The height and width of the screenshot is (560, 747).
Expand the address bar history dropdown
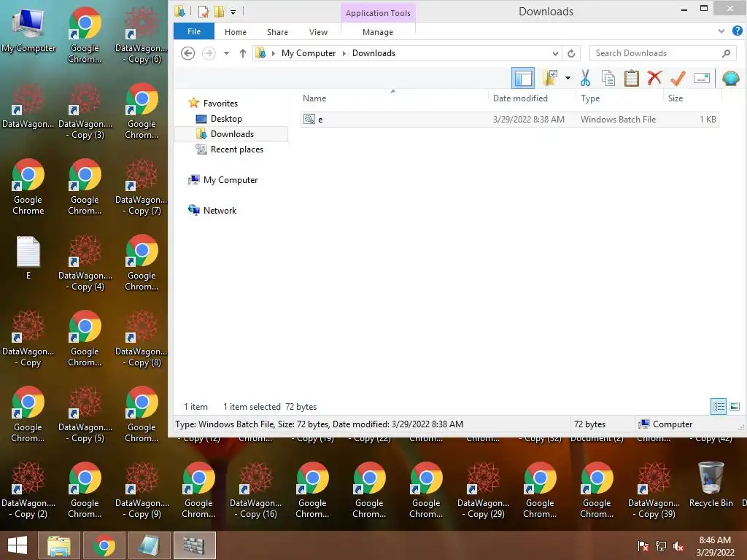pyautogui.click(x=555, y=53)
